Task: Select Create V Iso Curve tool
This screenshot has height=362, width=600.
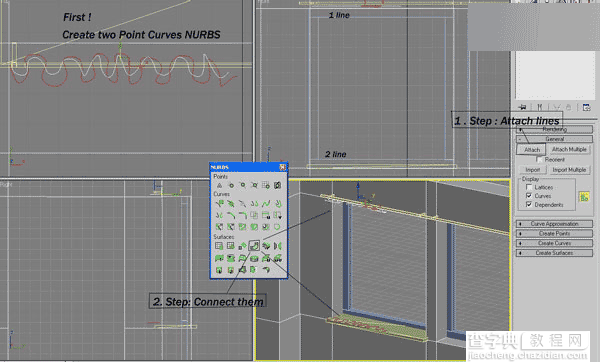Action: point(277,215)
